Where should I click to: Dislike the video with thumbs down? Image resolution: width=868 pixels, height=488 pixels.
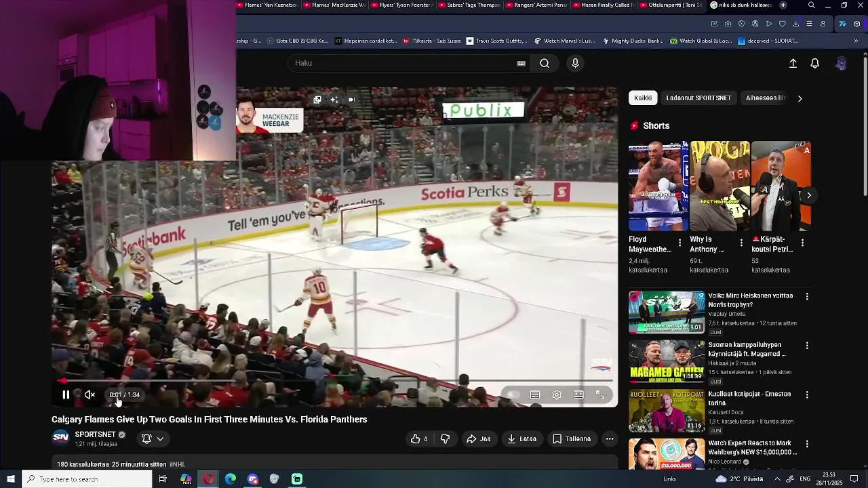pos(445,439)
